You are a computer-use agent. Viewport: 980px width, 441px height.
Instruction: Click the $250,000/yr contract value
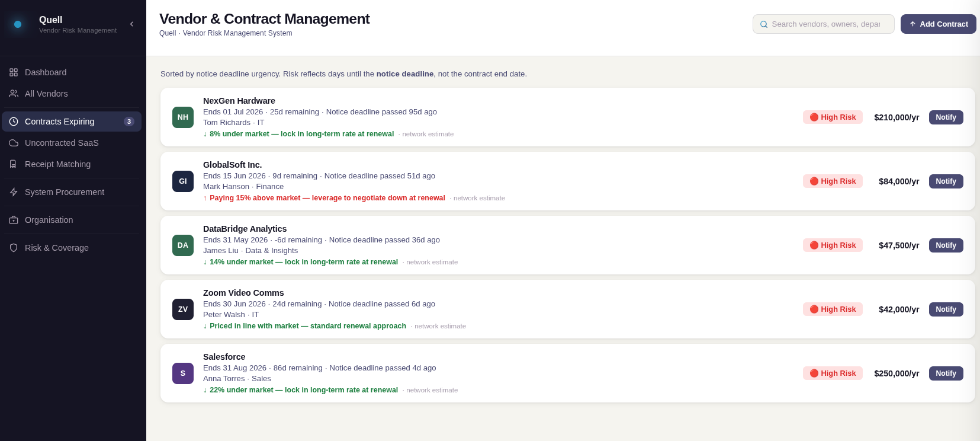coord(897,373)
